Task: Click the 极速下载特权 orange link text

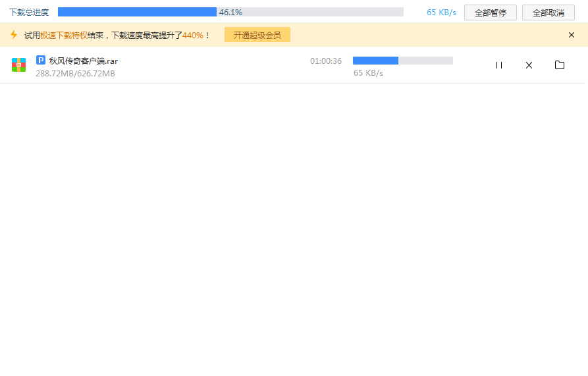Action: (64, 36)
